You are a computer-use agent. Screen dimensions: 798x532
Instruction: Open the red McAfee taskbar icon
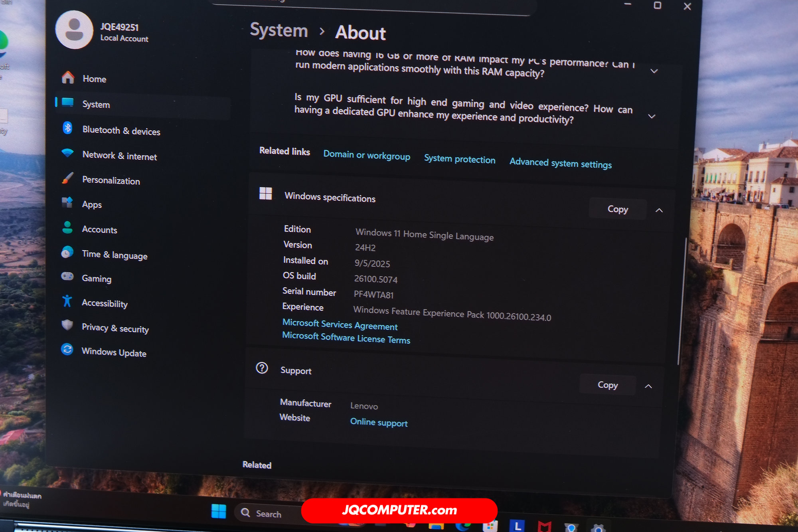544,527
